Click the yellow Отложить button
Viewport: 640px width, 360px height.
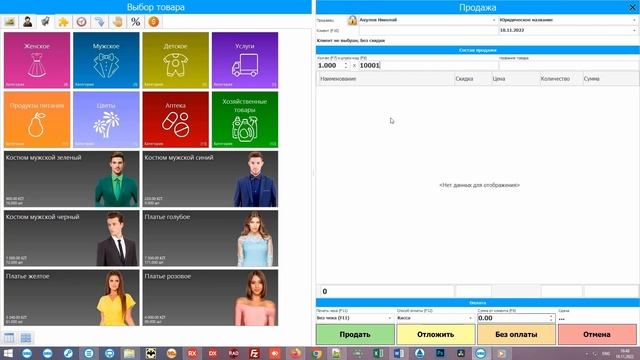tap(436, 335)
